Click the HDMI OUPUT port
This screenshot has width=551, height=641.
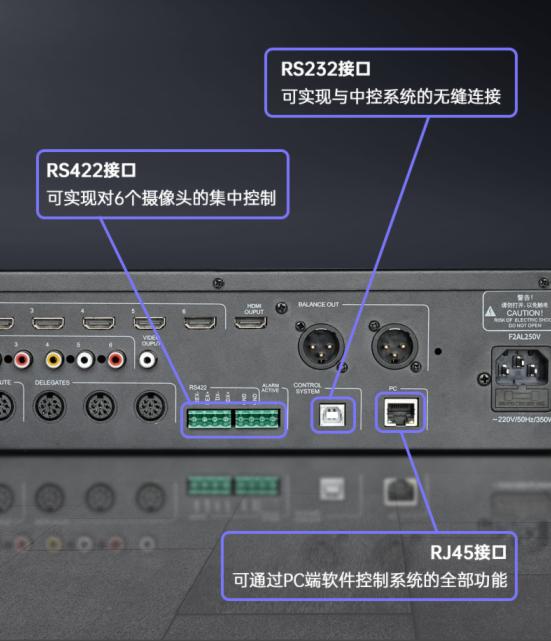tap(250, 323)
